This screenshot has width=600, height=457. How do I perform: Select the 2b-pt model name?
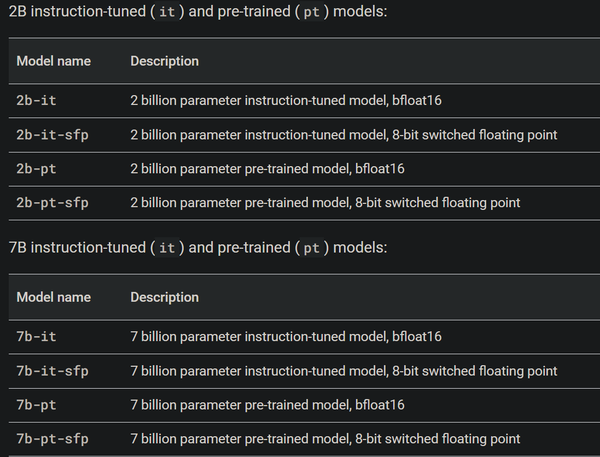click(36, 169)
